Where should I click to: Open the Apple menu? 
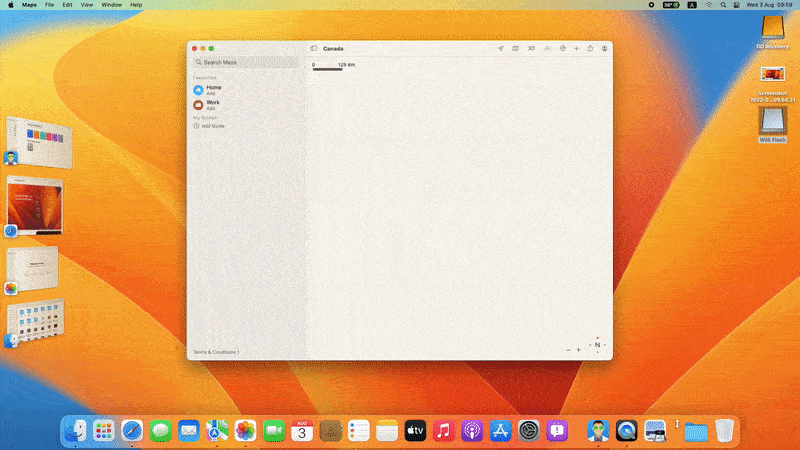coord(11,5)
